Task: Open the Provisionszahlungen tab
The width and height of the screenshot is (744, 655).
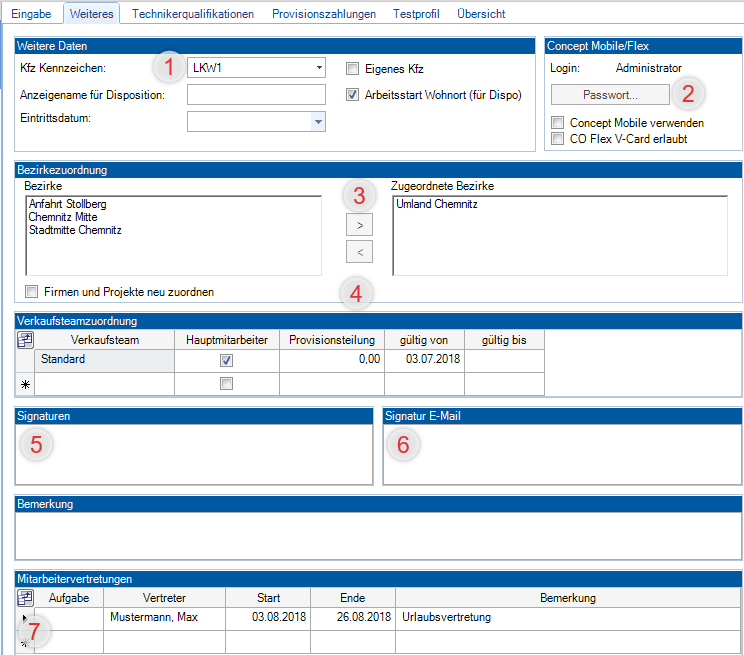Action: point(324,14)
